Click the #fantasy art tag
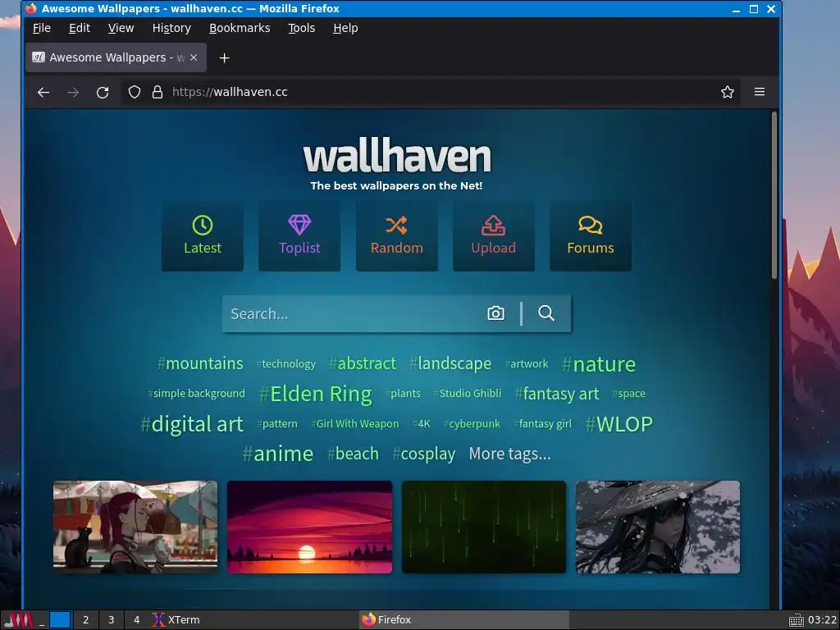Screen dimensions: 840x630 (557, 394)
